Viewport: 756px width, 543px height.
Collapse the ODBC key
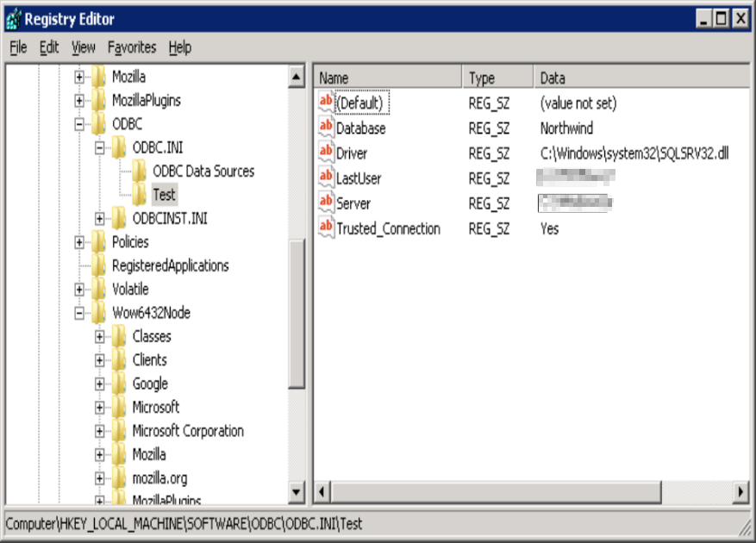click(x=79, y=124)
